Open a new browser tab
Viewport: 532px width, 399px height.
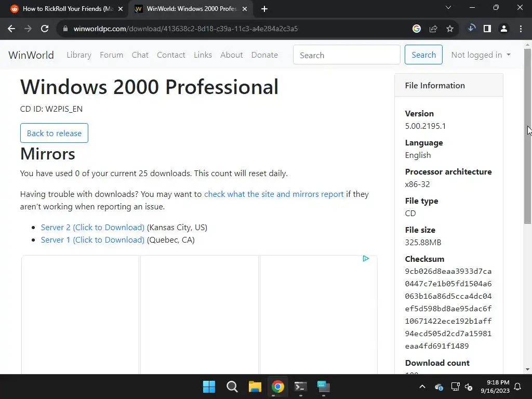click(x=264, y=9)
